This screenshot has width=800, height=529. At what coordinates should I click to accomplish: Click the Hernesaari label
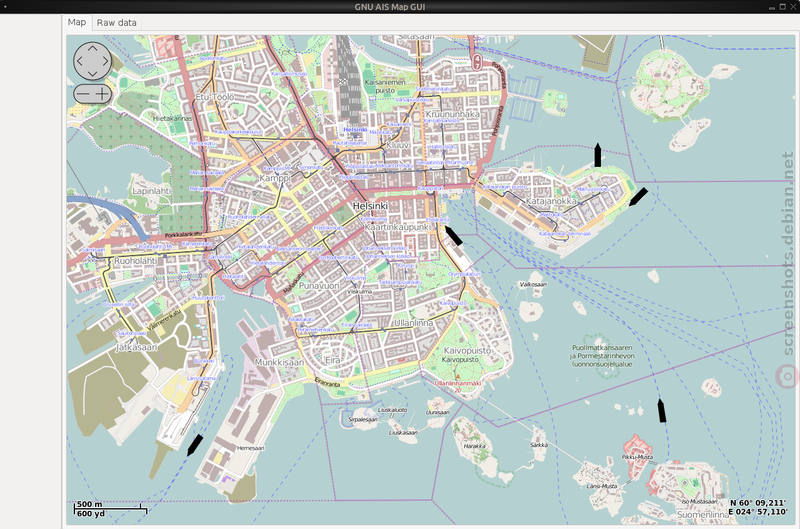(x=251, y=448)
